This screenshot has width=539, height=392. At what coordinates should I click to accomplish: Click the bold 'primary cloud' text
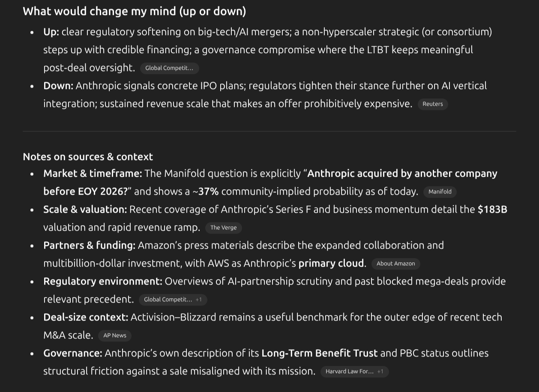(331, 263)
